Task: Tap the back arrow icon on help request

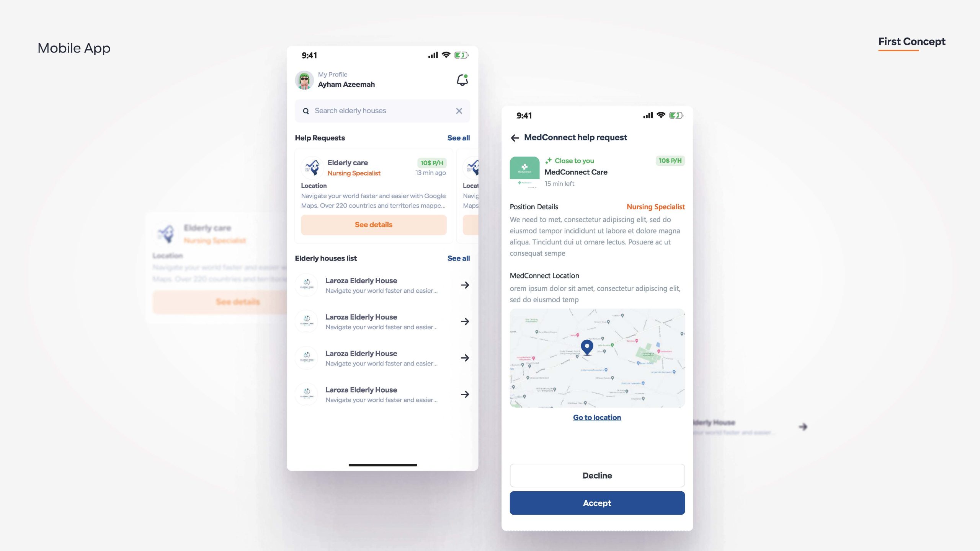Action: 514,137
